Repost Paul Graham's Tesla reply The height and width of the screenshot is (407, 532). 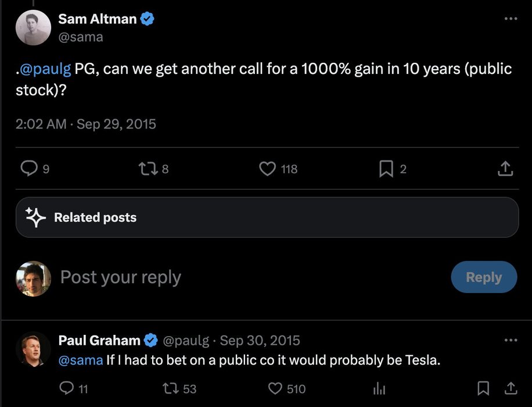click(170, 388)
